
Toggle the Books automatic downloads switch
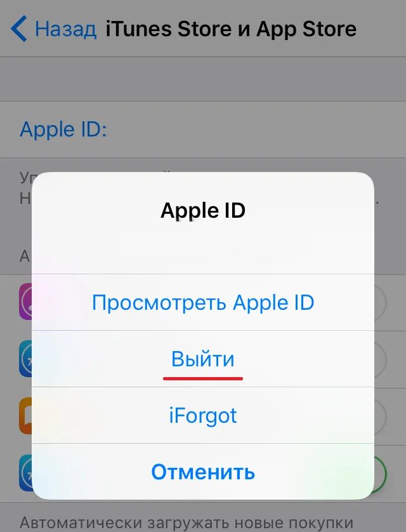pyautogui.click(x=380, y=416)
